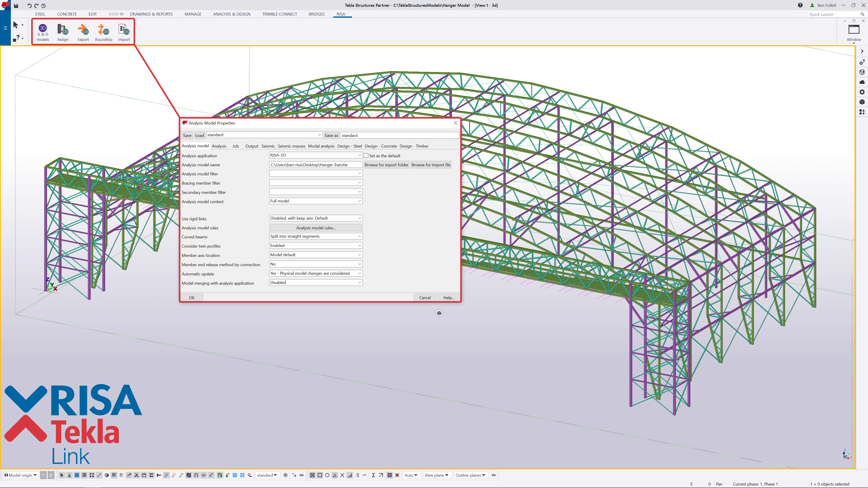This screenshot has height=488, width=868.
Task: Toggle snap to intersection points X icon
Action: [342, 475]
